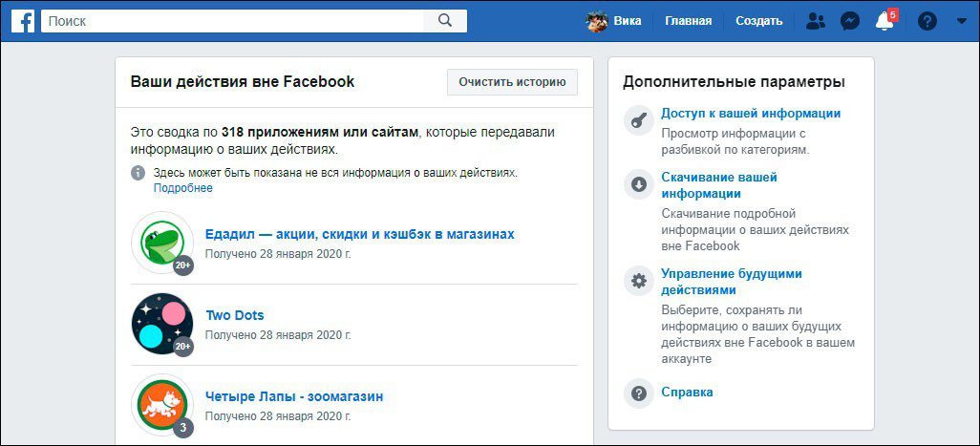Click the gear icon for future actions
The width and height of the screenshot is (980, 446).
click(x=639, y=281)
